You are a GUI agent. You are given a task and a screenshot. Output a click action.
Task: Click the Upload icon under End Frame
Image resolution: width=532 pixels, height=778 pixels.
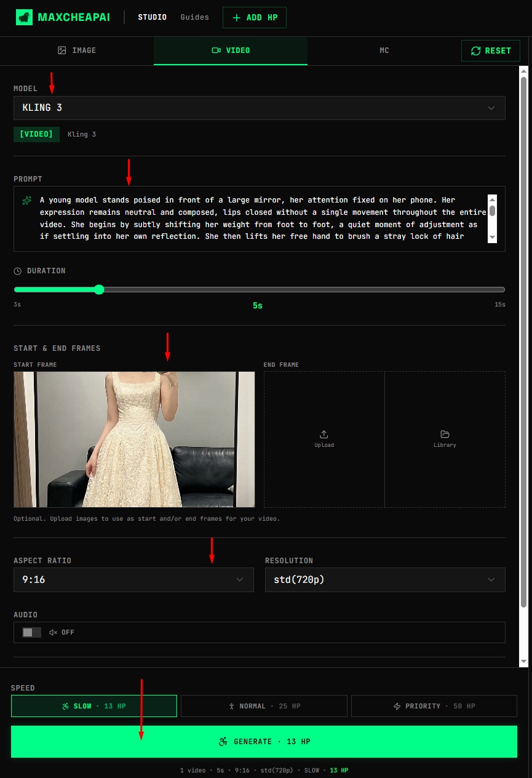pyautogui.click(x=324, y=434)
